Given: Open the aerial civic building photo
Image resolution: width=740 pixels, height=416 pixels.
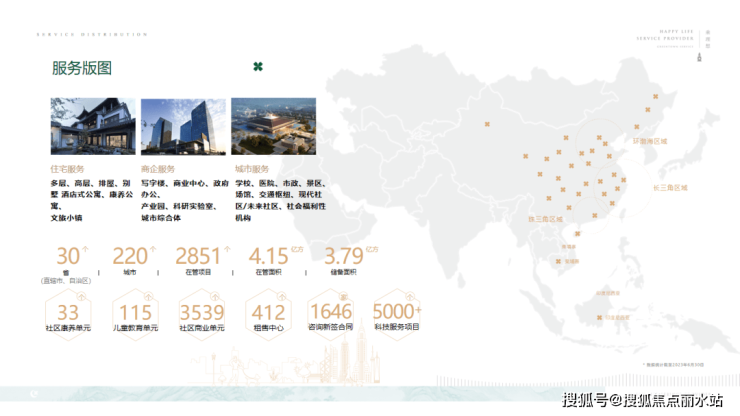Looking at the screenshot, I should [274, 126].
